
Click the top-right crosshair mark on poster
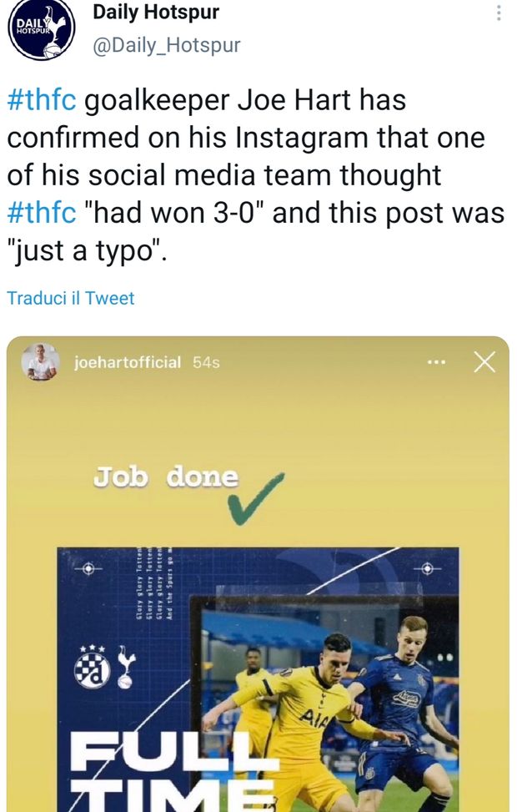tap(427, 568)
